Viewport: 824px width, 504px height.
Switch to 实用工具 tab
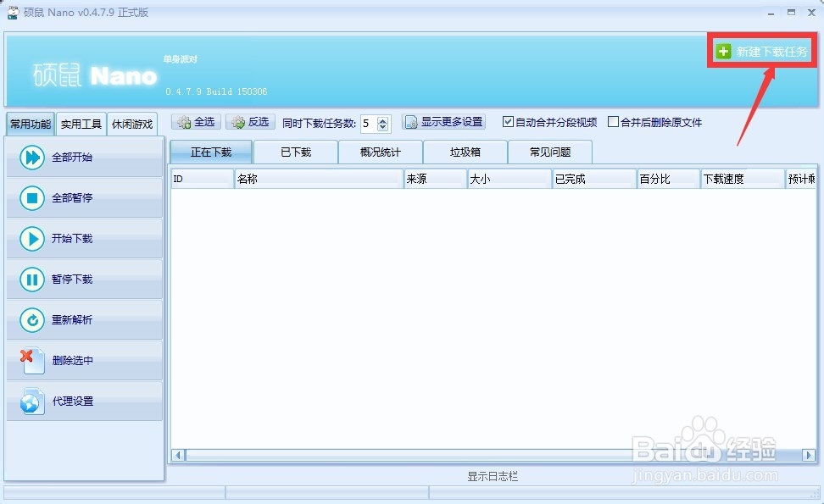pos(81,124)
